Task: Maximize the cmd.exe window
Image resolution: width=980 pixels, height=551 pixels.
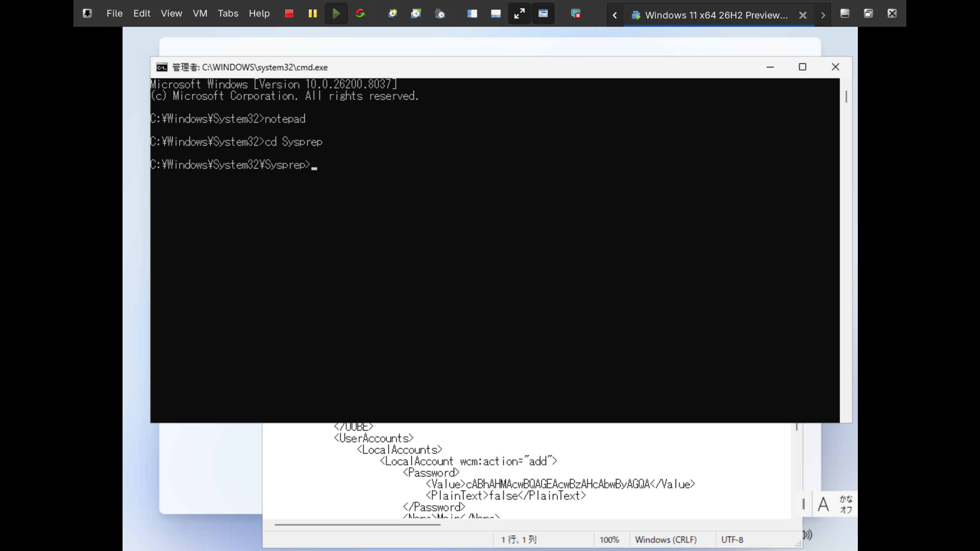Action: click(802, 67)
